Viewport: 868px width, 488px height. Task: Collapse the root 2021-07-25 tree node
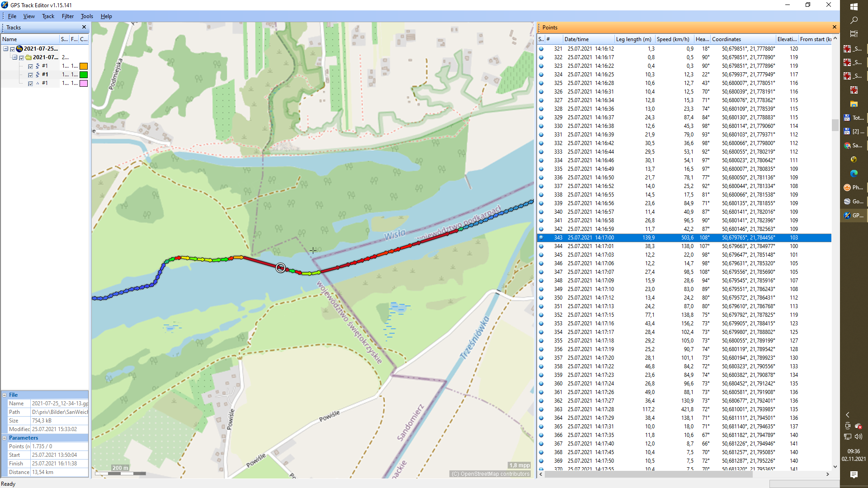point(5,49)
